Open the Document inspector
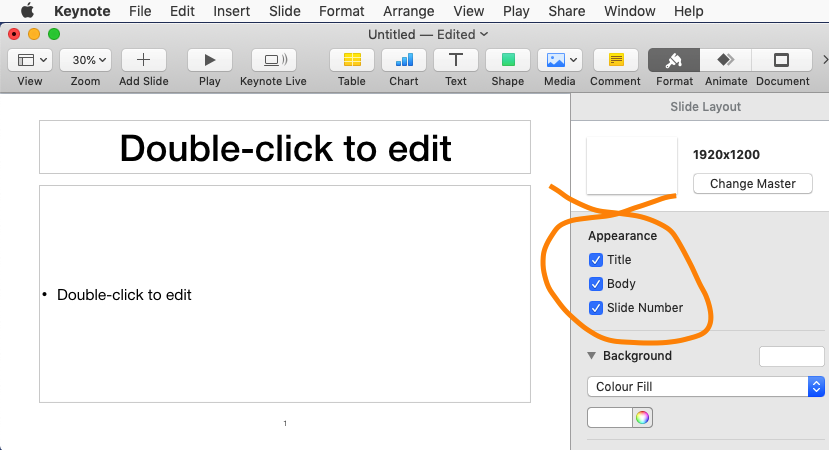 [x=782, y=60]
